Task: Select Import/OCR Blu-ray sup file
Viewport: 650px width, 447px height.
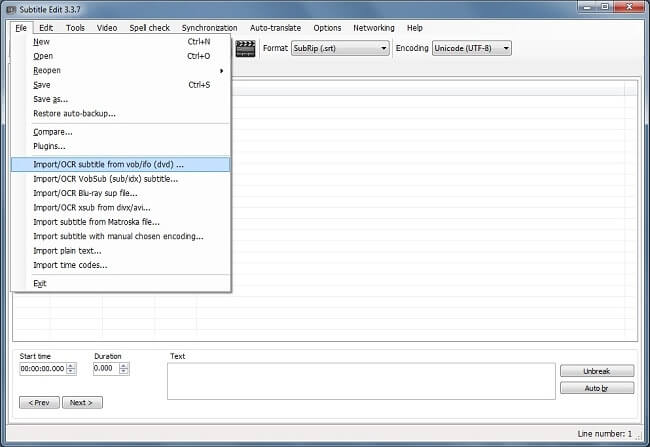Action: click(85, 193)
